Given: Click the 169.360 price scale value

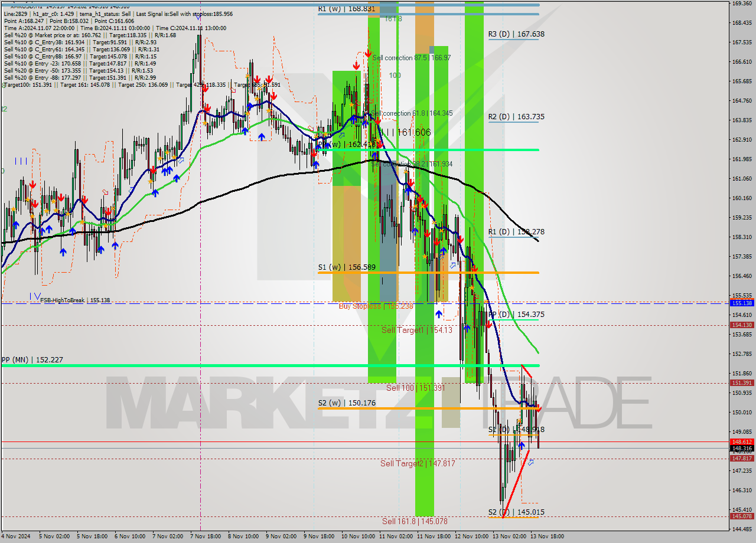Looking at the screenshot, I should coord(742,4).
